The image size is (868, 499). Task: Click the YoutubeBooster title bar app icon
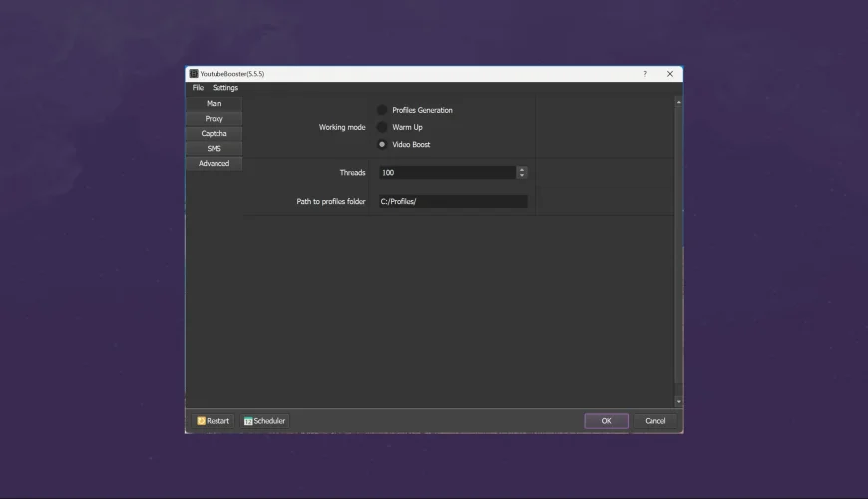[x=194, y=74]
